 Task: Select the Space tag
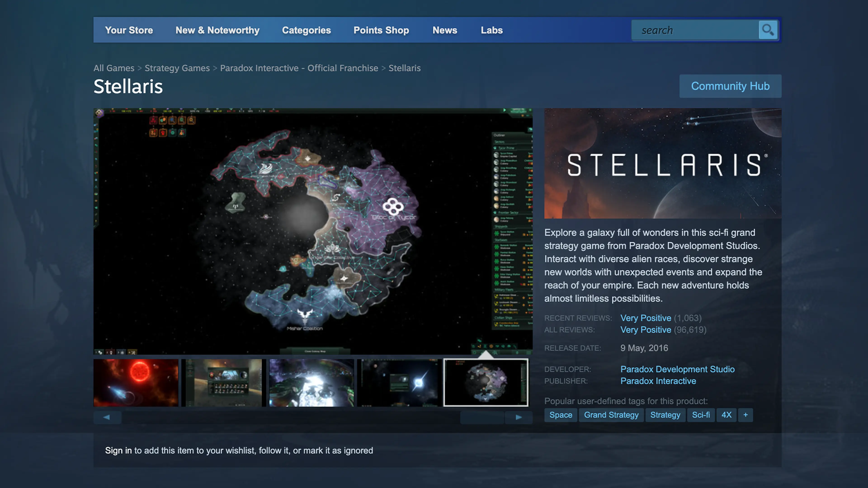pos(561,415)
